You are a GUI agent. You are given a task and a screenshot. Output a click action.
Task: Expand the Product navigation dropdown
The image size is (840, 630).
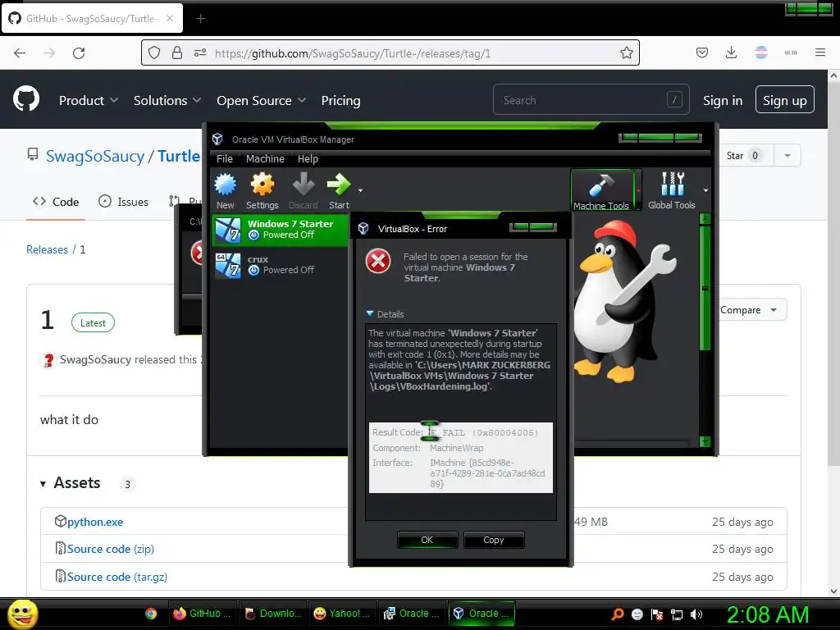[x=89, y=100]
